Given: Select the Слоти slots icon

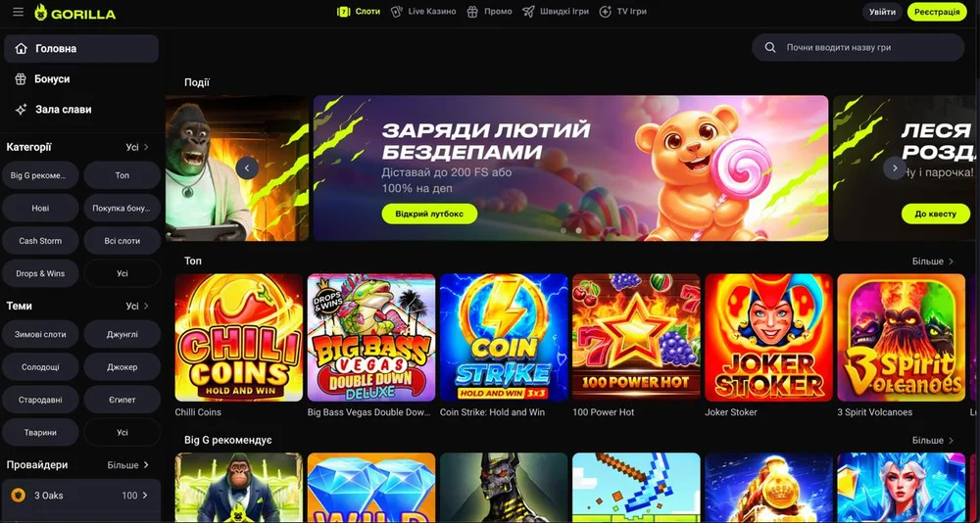Looking at the screenshot, I should (x=344, y=11).
